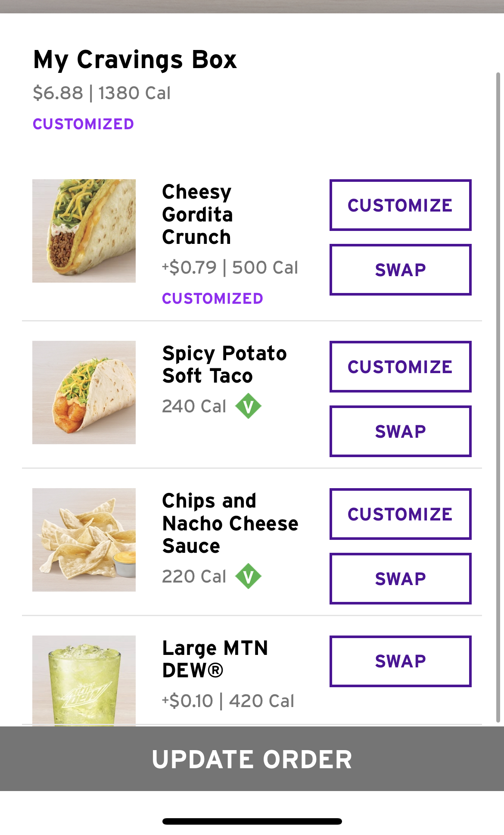The height and width of the screenshot is (835, 504).
Task: Swap the Chips and Nacho Cheese Sauce
Action: (400, 579)
